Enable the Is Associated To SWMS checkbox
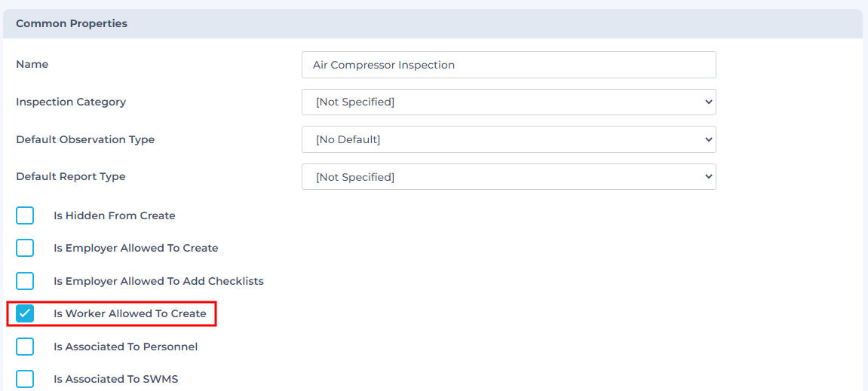Image resolution: width=868 pixels, height=391 pixels. [25, 379]
